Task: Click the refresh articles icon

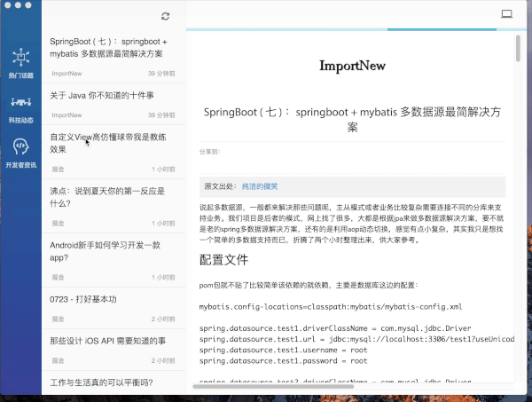Action: [165, 16]
